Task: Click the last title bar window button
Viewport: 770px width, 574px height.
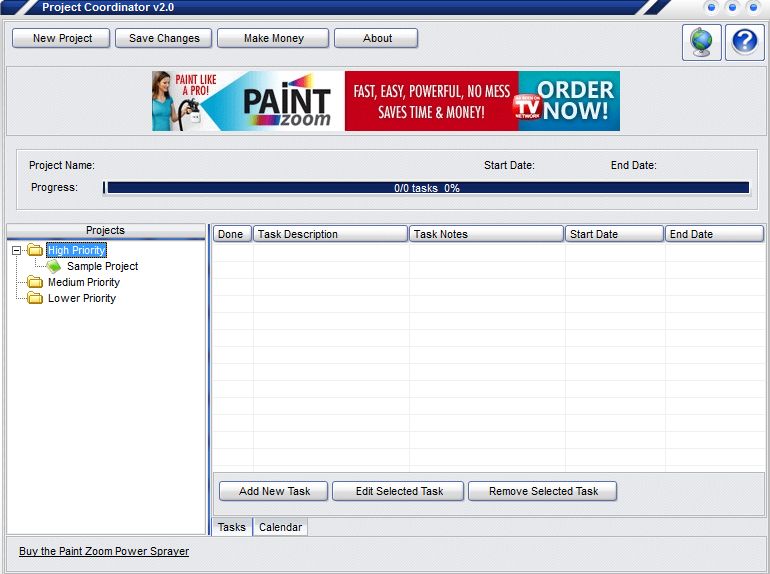Action: click(753, 7)
